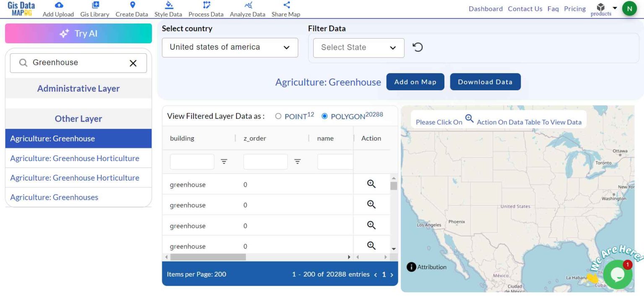The height and width of the screenshot is (298, 644).
Task: Open the country selector showing United states of america
Action: pos(230,47)
